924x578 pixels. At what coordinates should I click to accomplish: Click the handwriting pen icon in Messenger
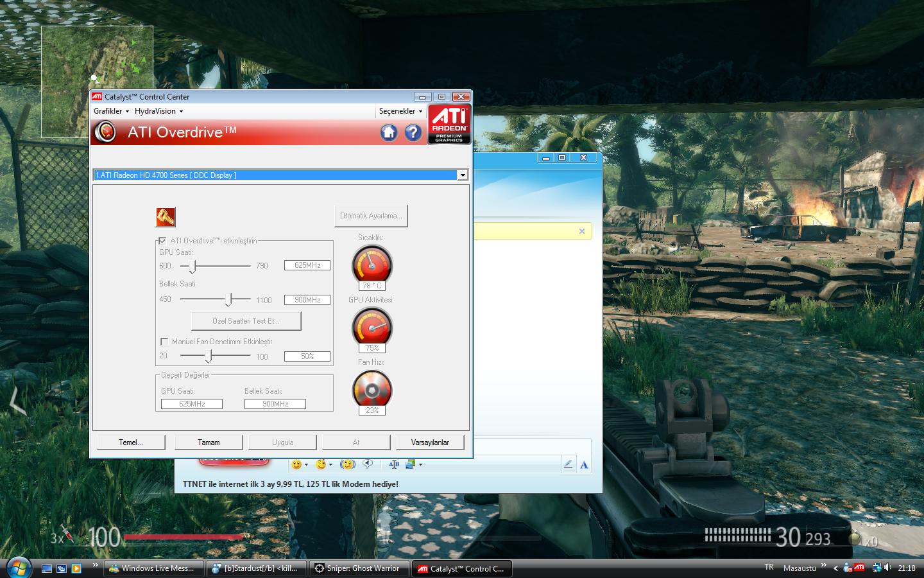tap(568, 464)
